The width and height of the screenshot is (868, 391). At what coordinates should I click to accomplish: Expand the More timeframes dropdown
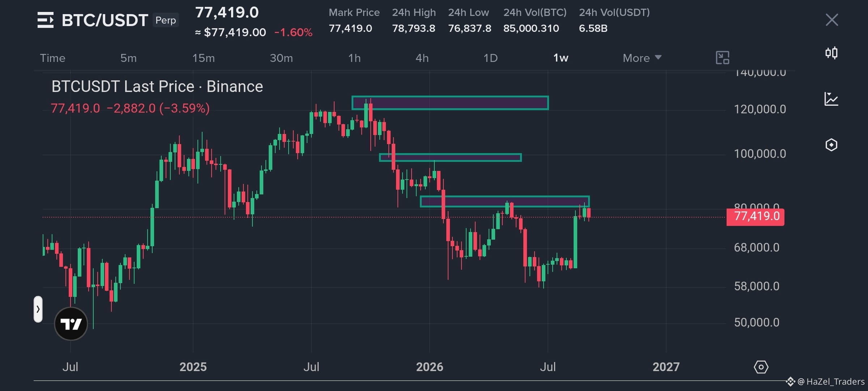[x=642, y=58]
